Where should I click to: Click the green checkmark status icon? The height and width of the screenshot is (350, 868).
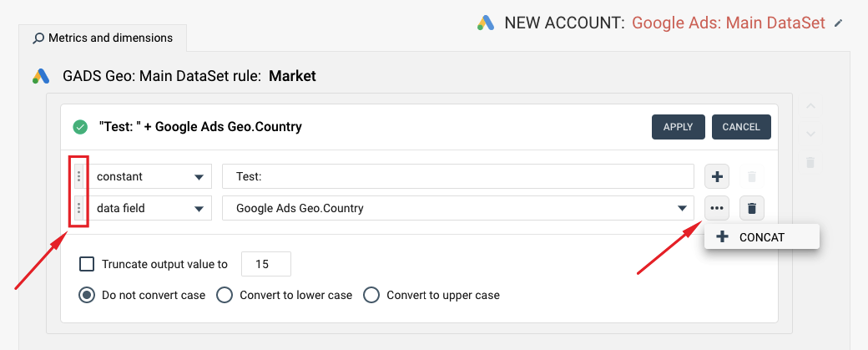pos(80,127)
